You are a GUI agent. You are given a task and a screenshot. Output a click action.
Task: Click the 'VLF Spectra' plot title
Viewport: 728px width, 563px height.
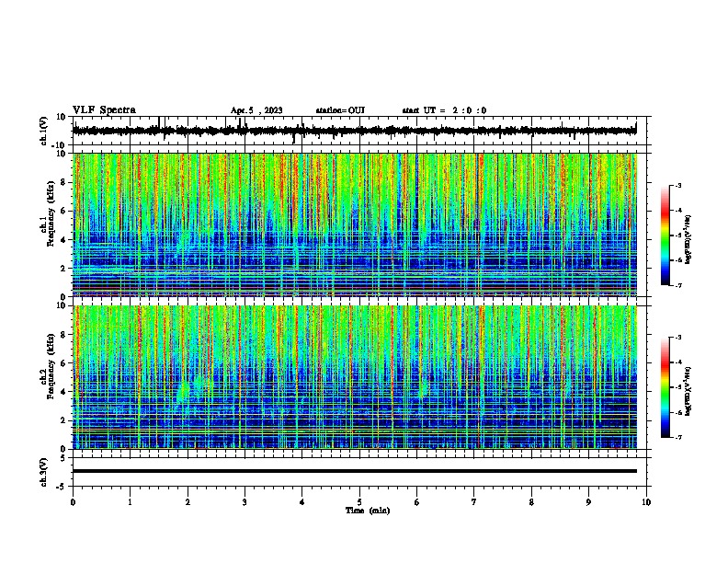click(104, 110)
